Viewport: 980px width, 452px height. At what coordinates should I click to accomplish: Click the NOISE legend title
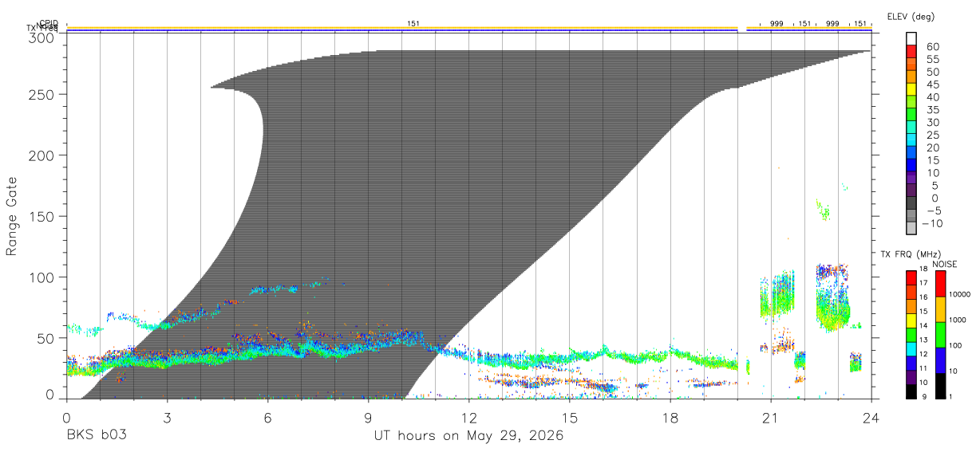pyautogui.click(x=945, y=264)
